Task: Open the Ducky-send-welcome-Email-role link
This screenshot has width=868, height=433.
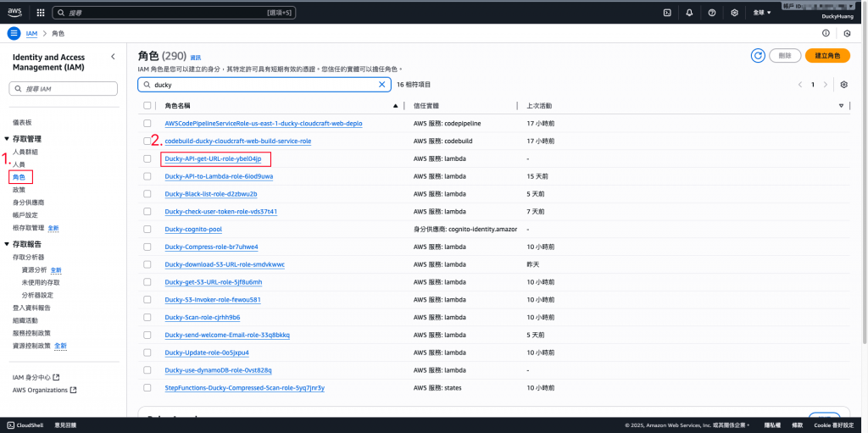Action: (x=227, y=335)
